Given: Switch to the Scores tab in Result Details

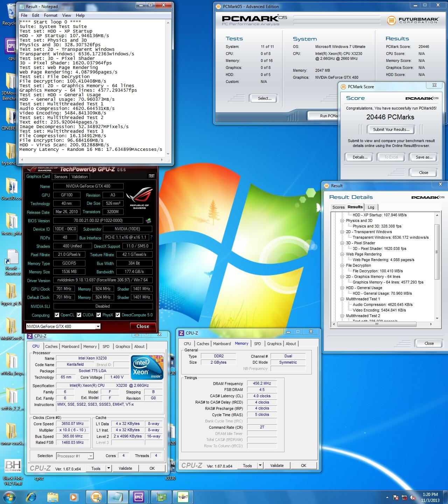Looking at the screenshot, I should [338, 207].
